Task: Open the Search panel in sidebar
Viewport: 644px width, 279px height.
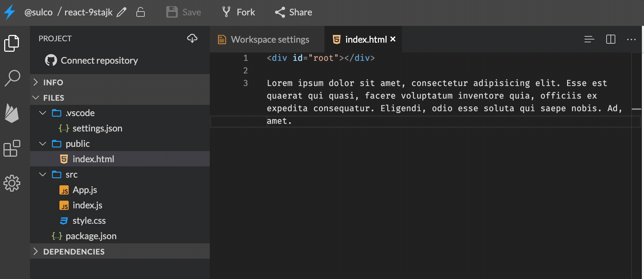Action: point(12,78)
